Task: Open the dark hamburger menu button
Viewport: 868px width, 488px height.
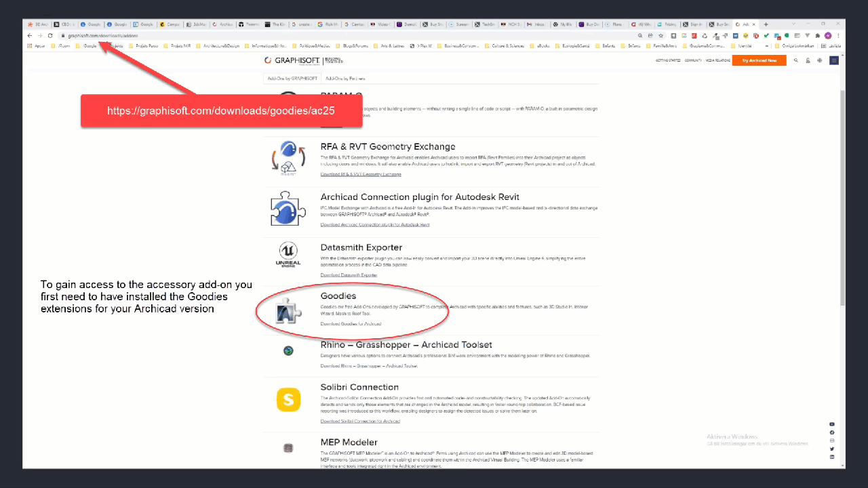Action: pyautogui.click(x=834, y=60)
